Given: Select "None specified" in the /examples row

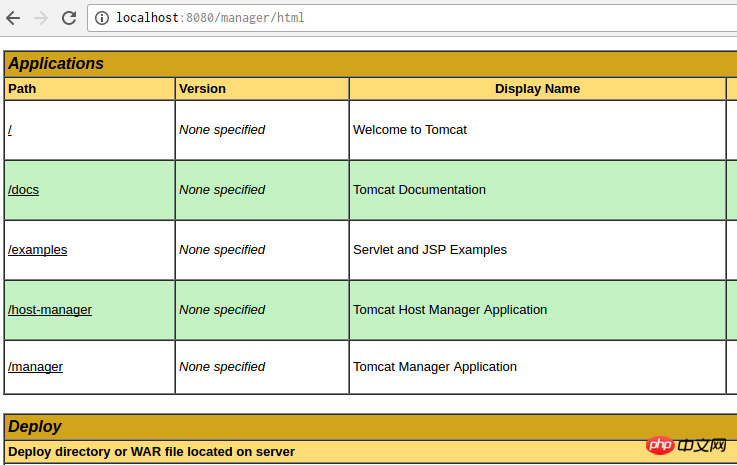Looking at the screenshot, I should point(222,250).
